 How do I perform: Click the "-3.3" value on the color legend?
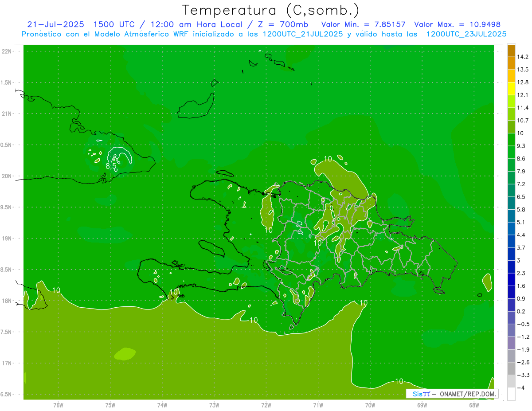pyautogui.click(x=523, y=375)
